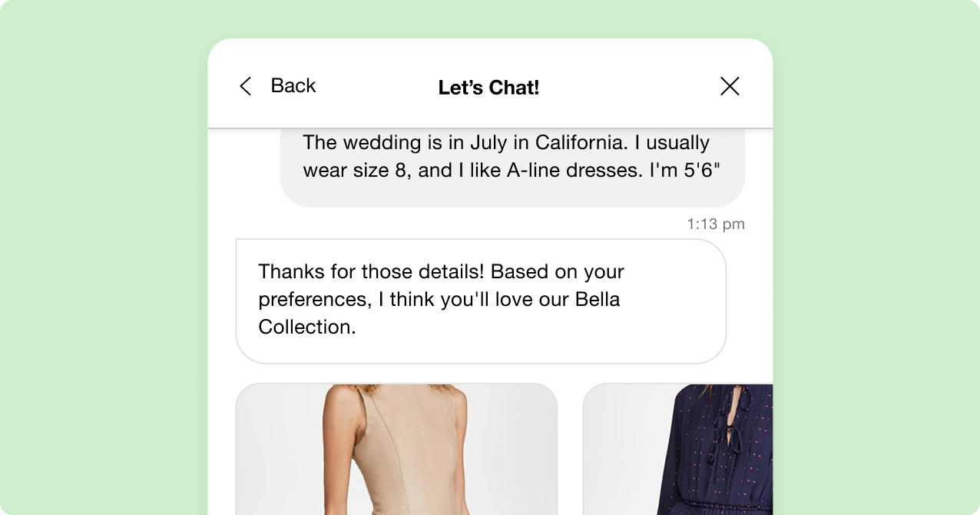Click the assistant's Thanks for those details reply

tap(481, 300)
